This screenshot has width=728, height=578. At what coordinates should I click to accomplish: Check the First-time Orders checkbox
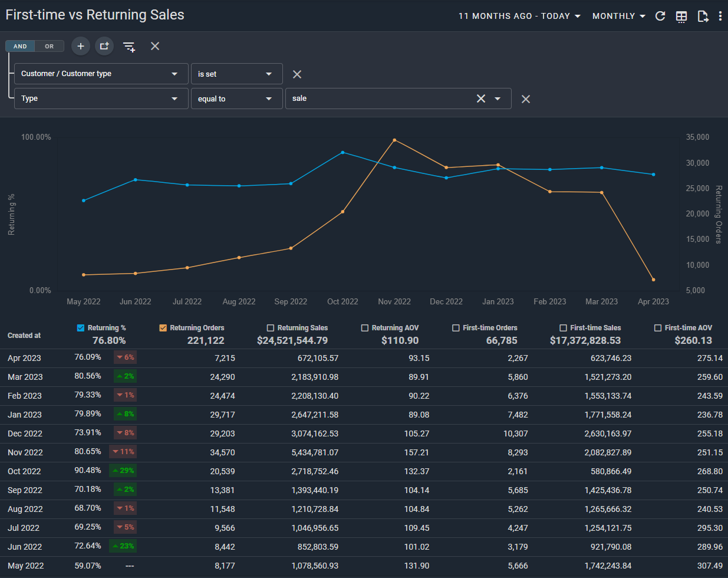click(x=456, y=328)
